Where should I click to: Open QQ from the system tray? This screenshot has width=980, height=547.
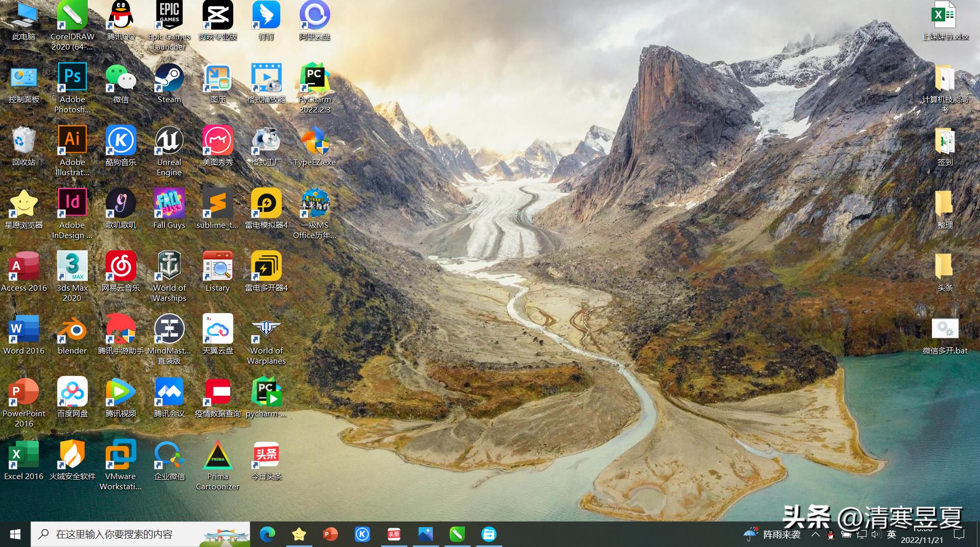pos(830,534)
